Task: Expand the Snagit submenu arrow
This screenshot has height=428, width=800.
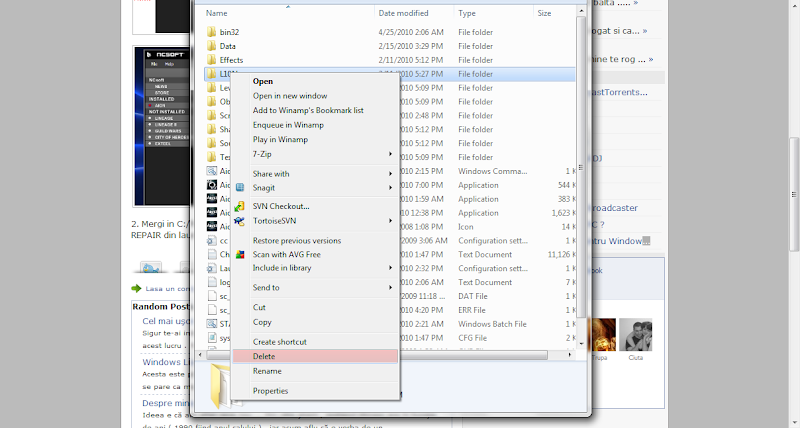Action: [x=390, y=188]
